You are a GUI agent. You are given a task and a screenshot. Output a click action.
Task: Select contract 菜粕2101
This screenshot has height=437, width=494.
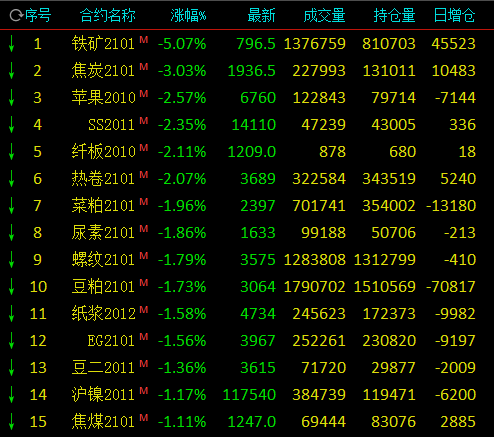click(x=103, y=206)
